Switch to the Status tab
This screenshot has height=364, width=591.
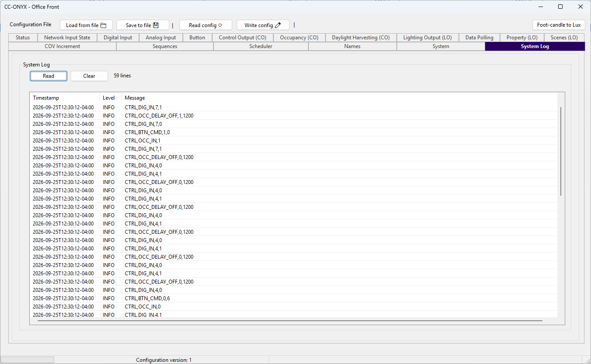coord(23,38)
